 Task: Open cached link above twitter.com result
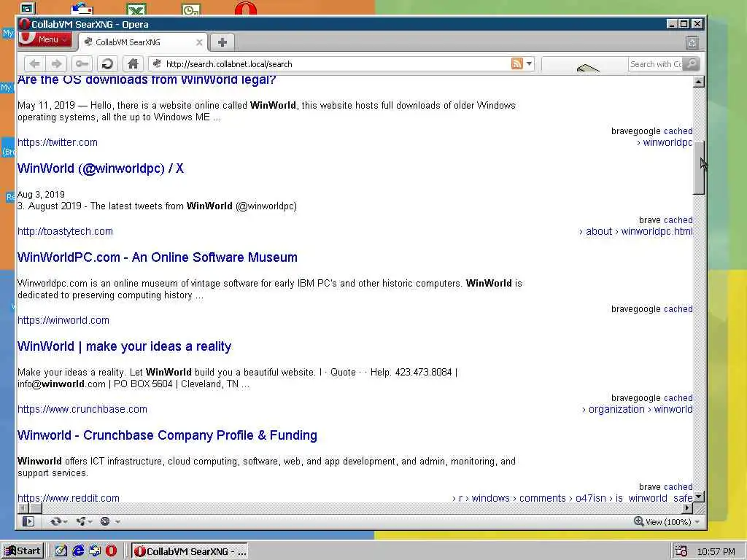(x=678, y=131)
